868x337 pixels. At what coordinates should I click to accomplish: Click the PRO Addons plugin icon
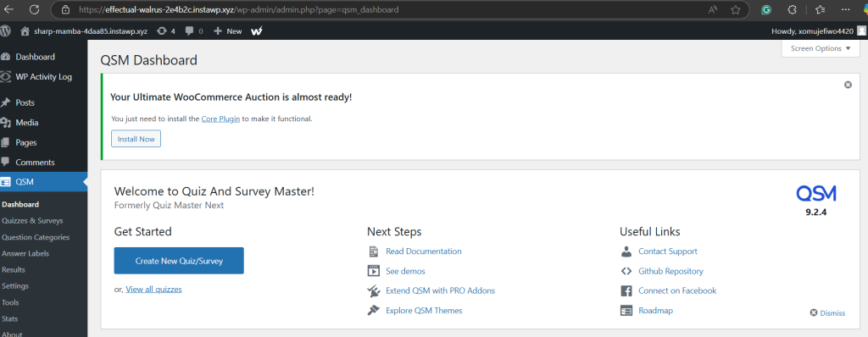coord(374,290)
